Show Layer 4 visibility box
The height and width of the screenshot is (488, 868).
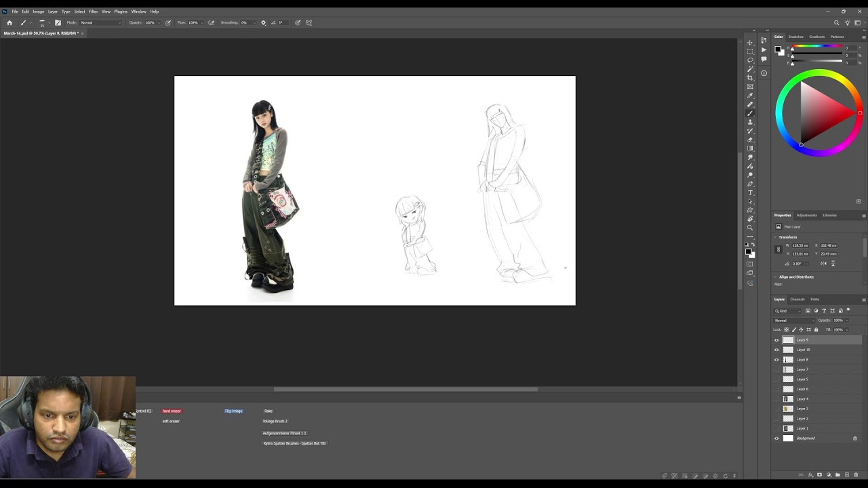pos(777,399)
